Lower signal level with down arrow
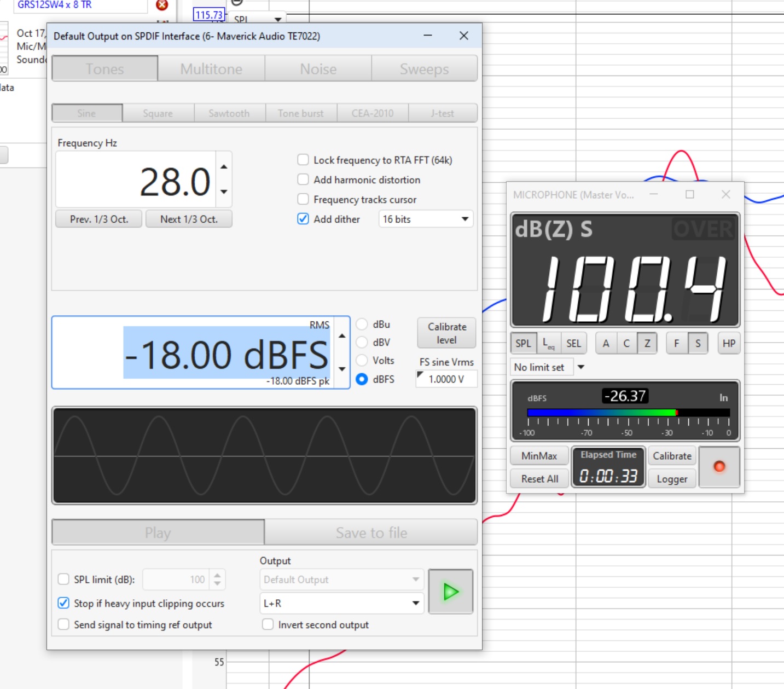 point(342,369)
